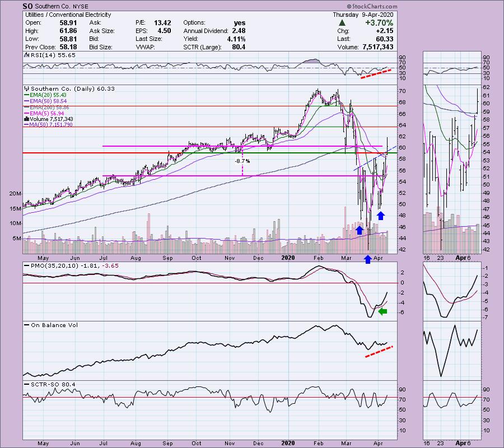
Task: Click the 20M volume axis label
Action: coord(16,193)
